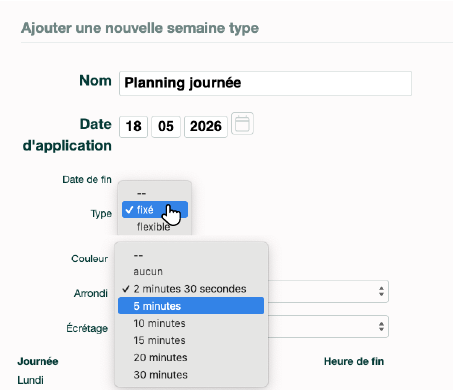Screen dimensions: 453x391
Task: Select the year field showing 2026
Action: click(206, 127)
